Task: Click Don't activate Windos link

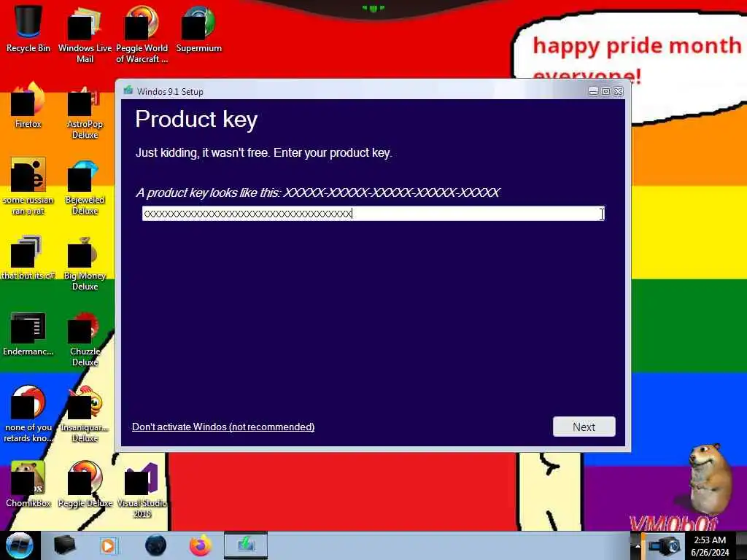Action: tap(223, 427)
